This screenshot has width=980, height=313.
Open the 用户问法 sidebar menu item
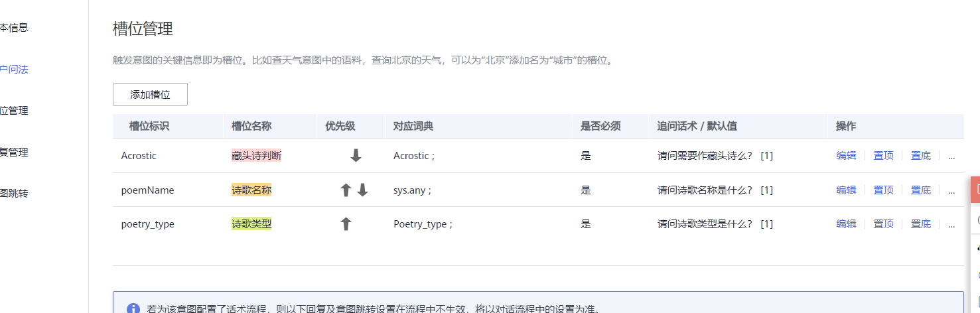point(14,69)
